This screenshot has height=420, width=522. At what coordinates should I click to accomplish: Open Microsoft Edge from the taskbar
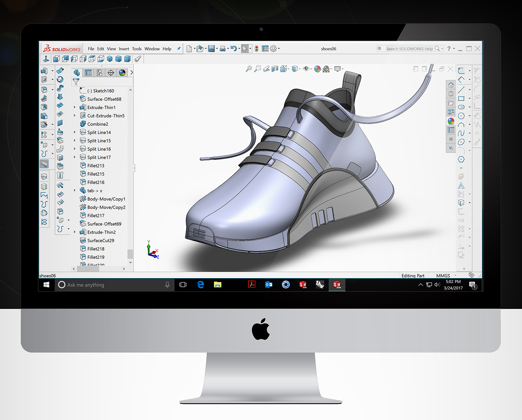point(201,285)
